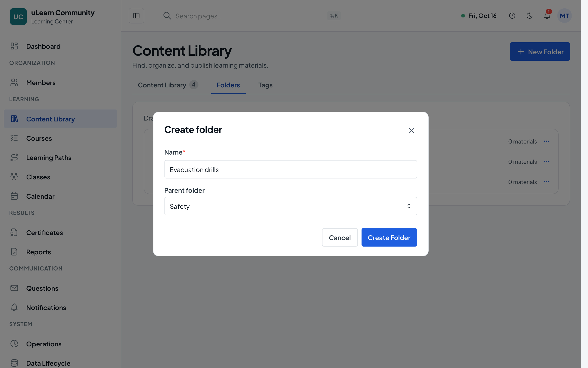
Task: Click the Calendar sidebar icon
Action: (14, 196)
